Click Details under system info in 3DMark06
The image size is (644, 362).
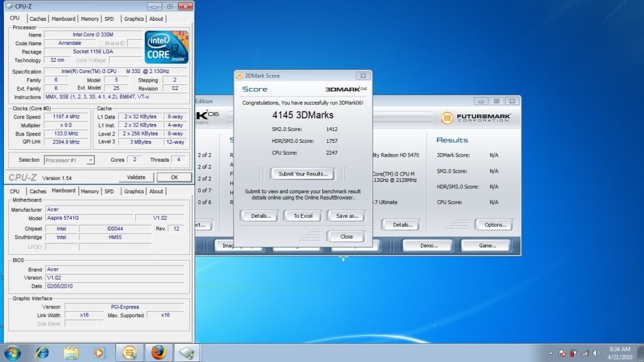point(402,225)
